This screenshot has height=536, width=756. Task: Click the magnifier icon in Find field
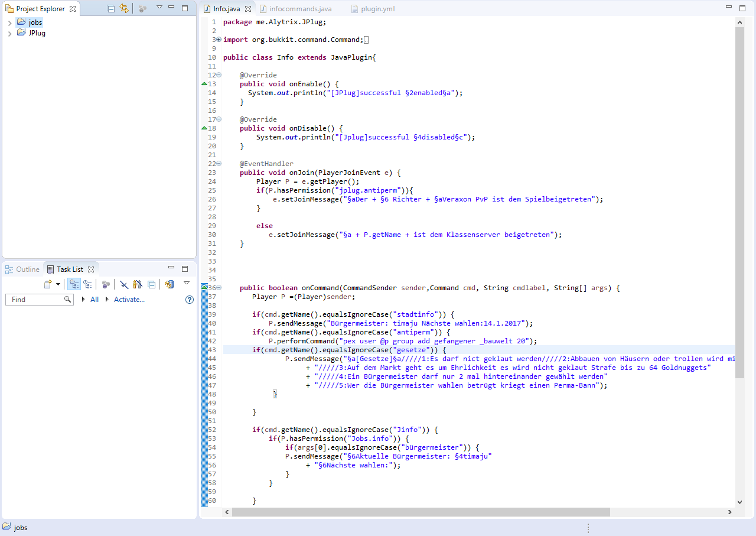68,300
